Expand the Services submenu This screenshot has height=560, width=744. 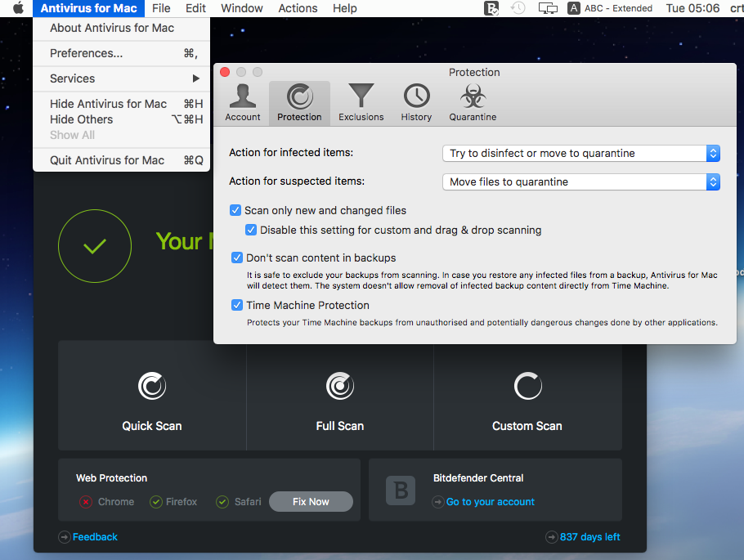click(122, 78)
